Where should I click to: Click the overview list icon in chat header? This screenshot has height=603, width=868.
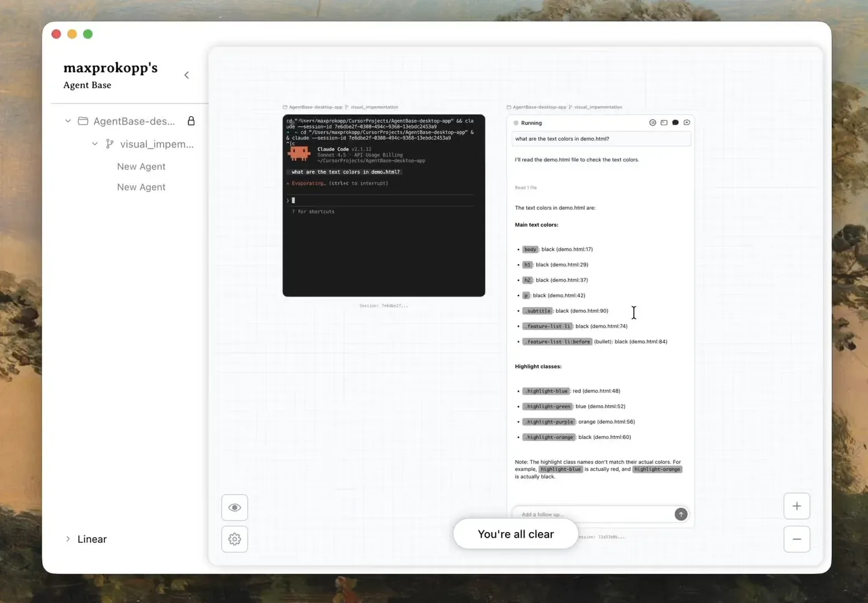pyautogui.click(x=652, y=122)
